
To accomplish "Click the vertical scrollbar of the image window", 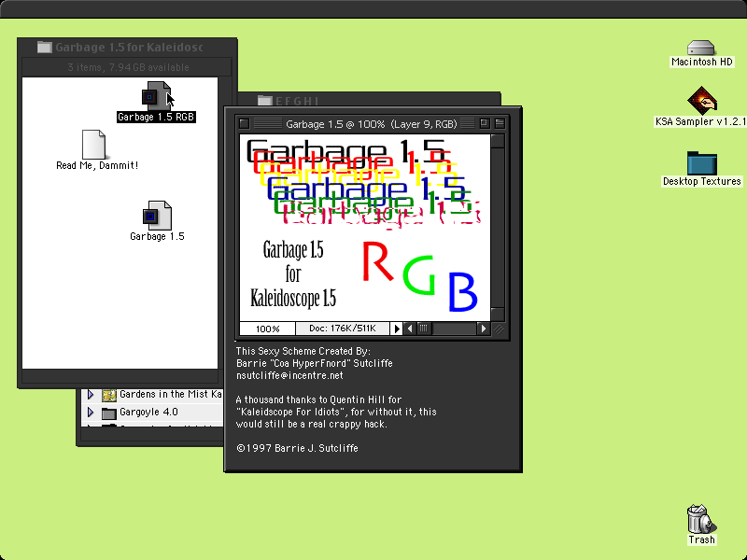I will pyautogui.click(x=498, y=228).
